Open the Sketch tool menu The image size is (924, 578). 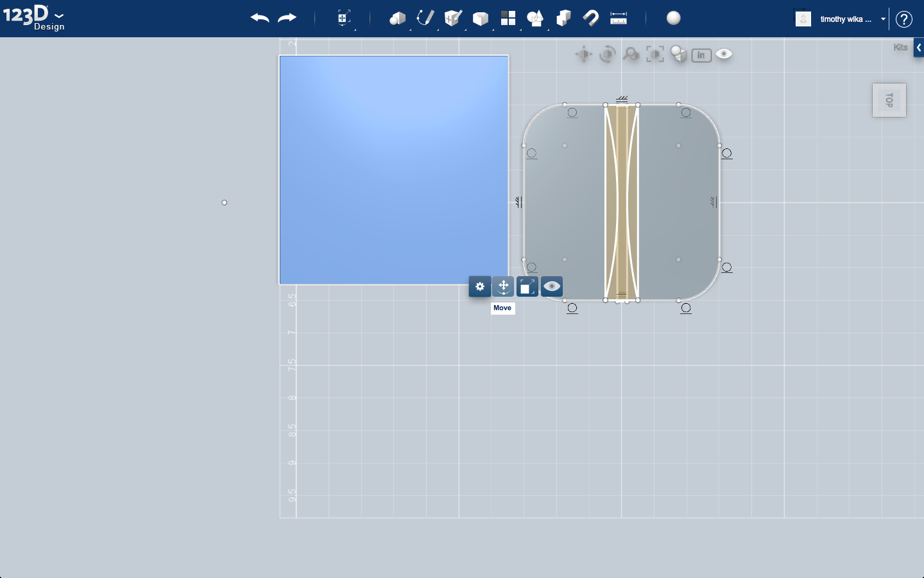[x=425, y=18]
